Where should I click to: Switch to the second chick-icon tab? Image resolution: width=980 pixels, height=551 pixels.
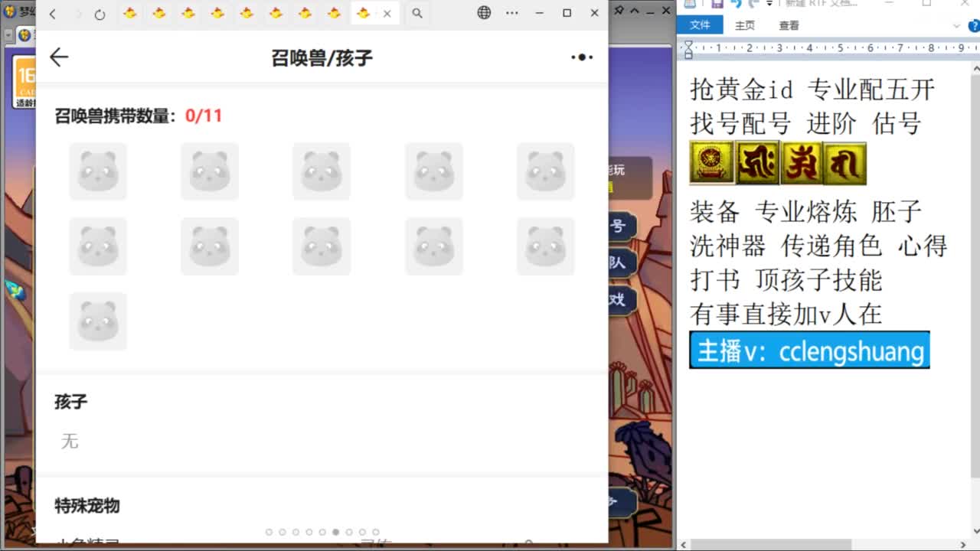coord(159,13)
